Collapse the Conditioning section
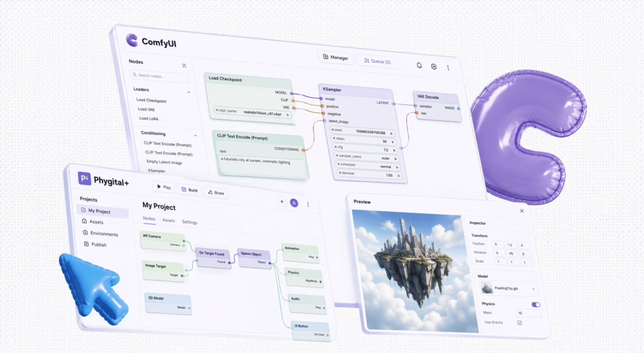 point(196,135)
